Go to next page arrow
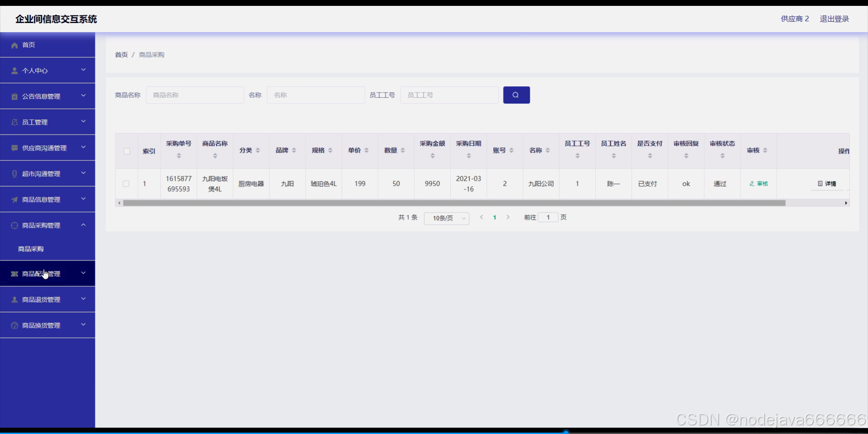 (x=508, y=217)
